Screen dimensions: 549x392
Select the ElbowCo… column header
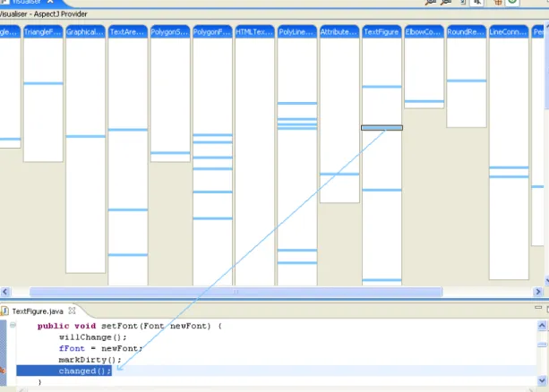[x=425, y=32]
